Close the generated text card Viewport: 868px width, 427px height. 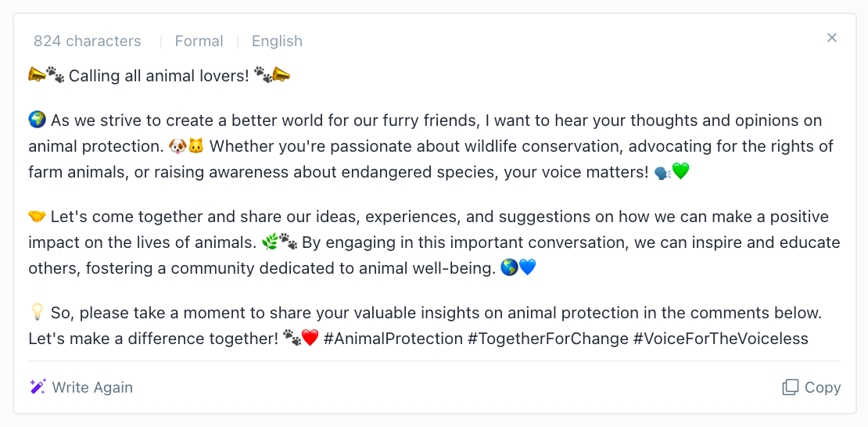coord(831,38)
